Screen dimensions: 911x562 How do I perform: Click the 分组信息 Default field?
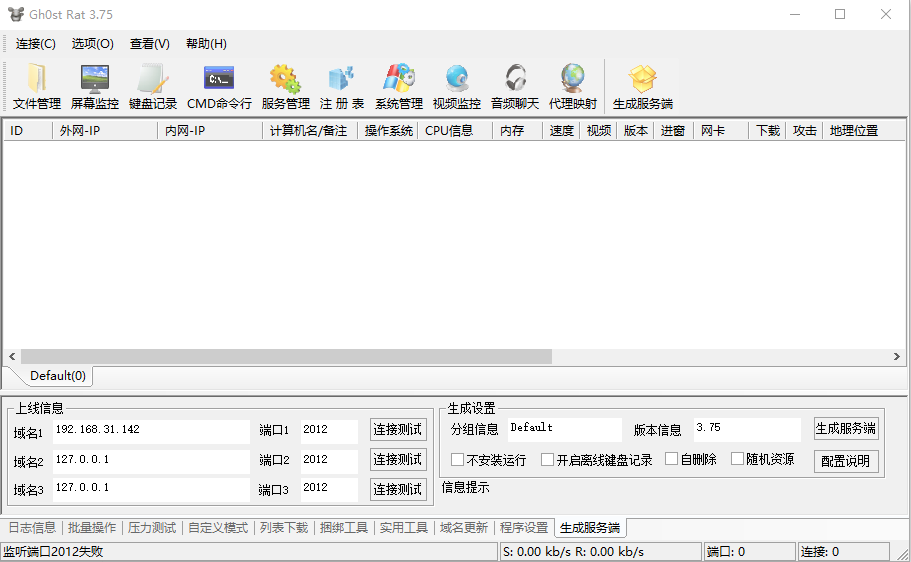coord(564,429)
